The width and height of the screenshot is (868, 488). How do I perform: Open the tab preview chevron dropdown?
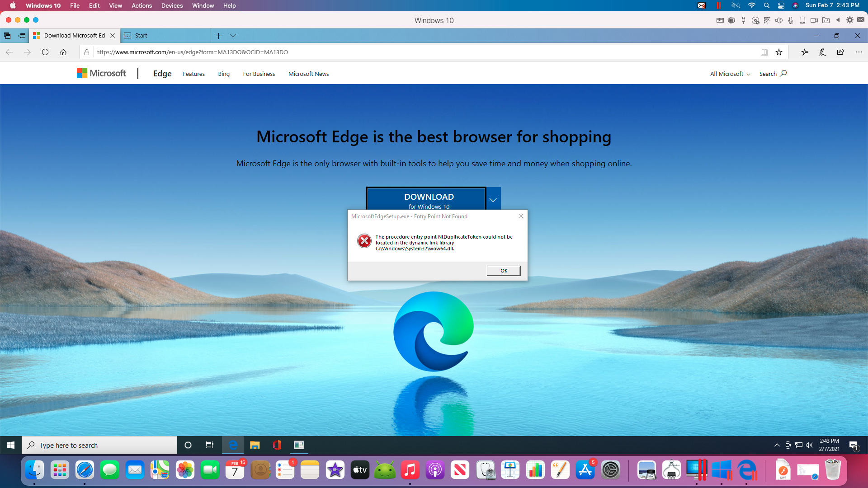233,36
